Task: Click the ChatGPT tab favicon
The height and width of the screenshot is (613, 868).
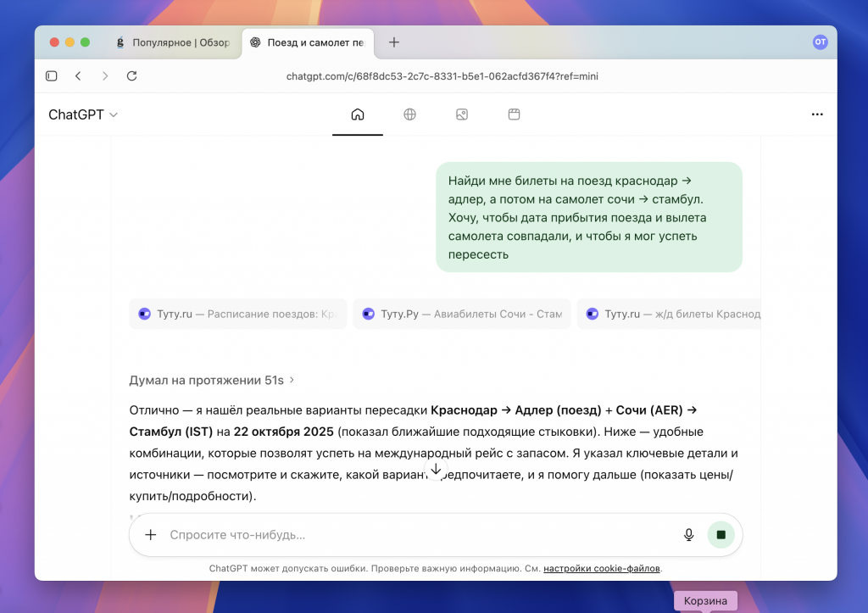Action: [x=255, y=42]
